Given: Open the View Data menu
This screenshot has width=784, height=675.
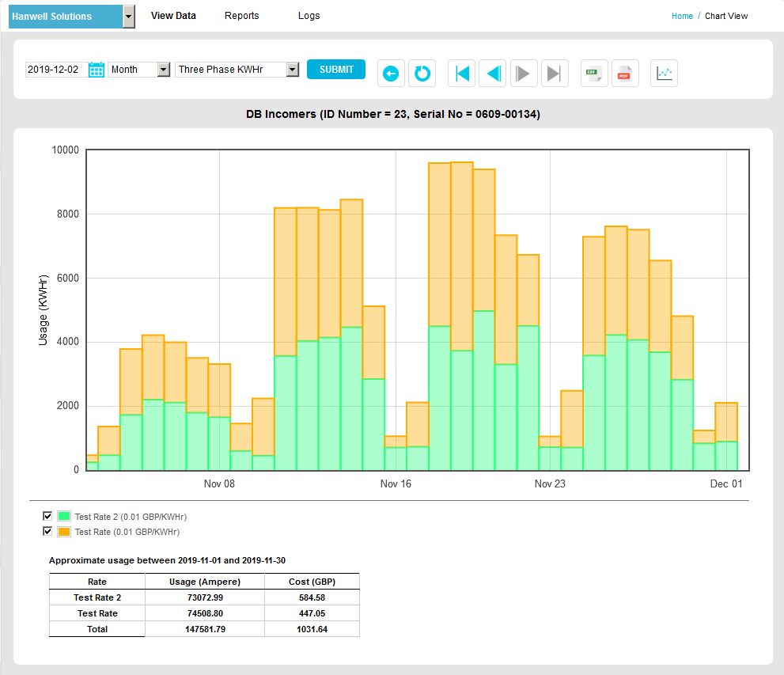Looking at the screenshot, I should [173, 16].
